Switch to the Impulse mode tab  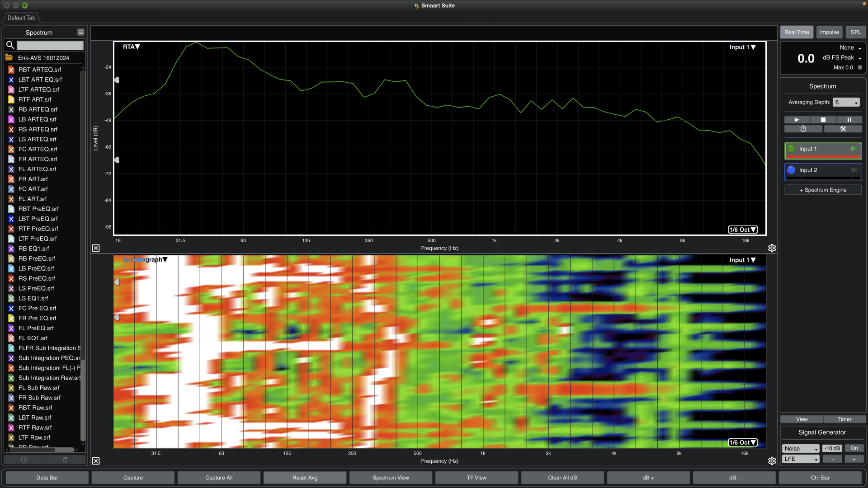coord(829,32)
